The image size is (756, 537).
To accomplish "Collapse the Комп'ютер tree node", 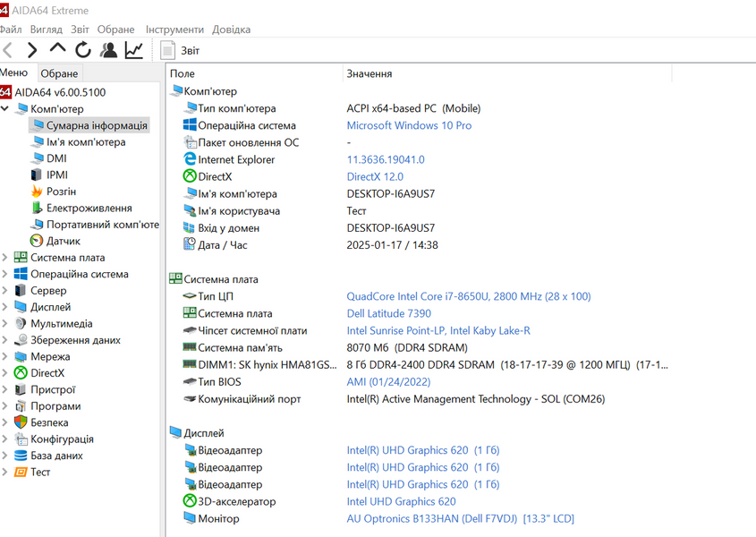I will click(x=4, y=108).
